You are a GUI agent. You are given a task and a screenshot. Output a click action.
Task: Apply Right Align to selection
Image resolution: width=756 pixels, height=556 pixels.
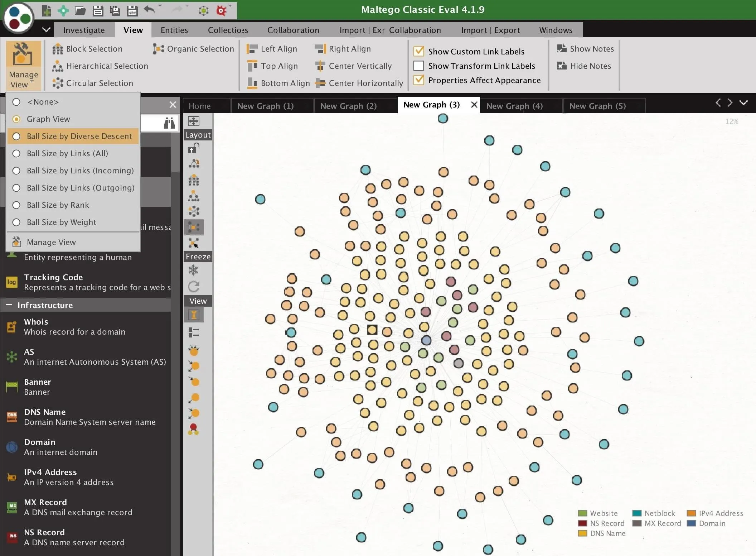[x=343, y=49]
